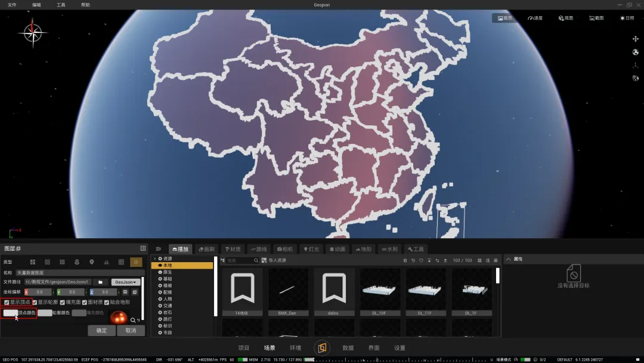644x363 pixels.
Task: Click the map pin layer type icon
Action: pyautogui.click(x=92, y=262)
